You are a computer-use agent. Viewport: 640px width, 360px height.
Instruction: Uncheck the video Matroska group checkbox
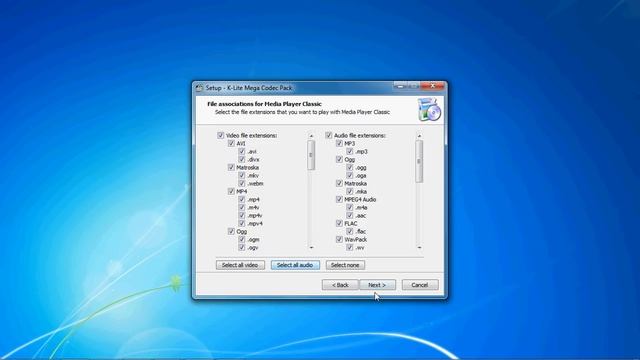point(231,167)
